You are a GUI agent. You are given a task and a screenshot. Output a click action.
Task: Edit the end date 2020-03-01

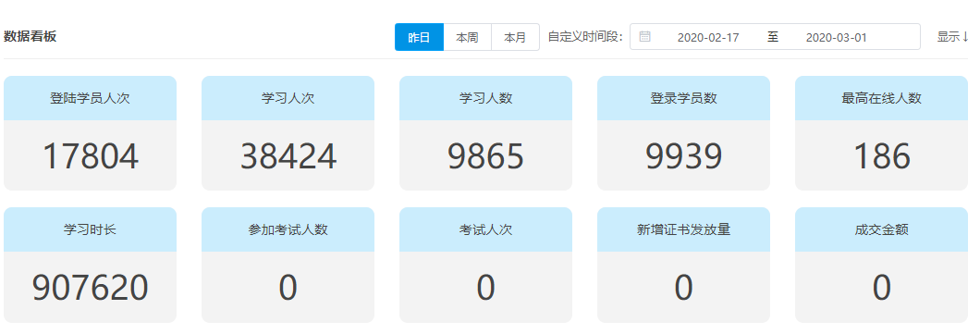pos(837,38)
